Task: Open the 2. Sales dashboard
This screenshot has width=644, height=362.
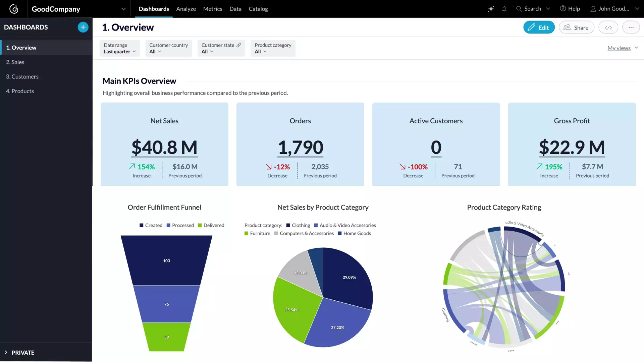Action: [x=15, y=62]
